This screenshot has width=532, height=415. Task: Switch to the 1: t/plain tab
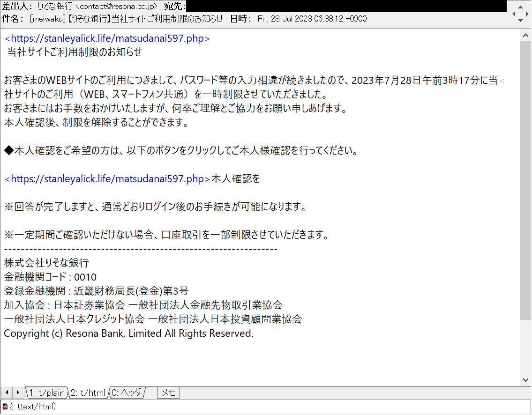(x=47, y=393)
